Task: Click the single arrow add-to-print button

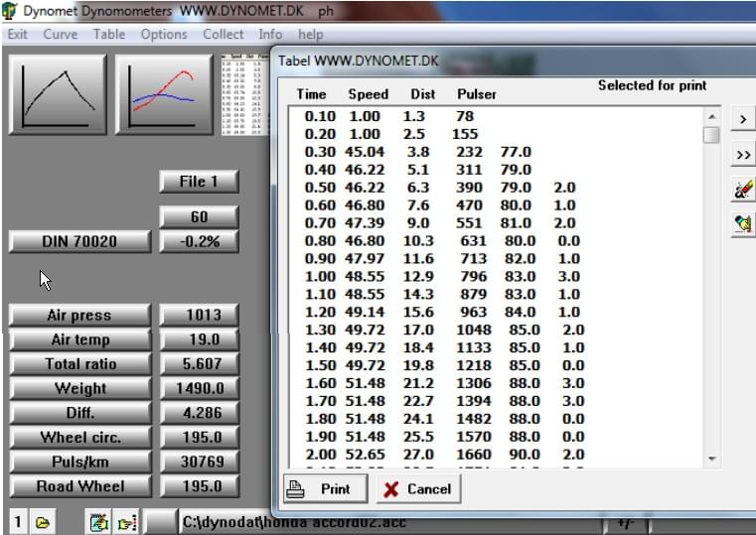Action: [743, 119]
